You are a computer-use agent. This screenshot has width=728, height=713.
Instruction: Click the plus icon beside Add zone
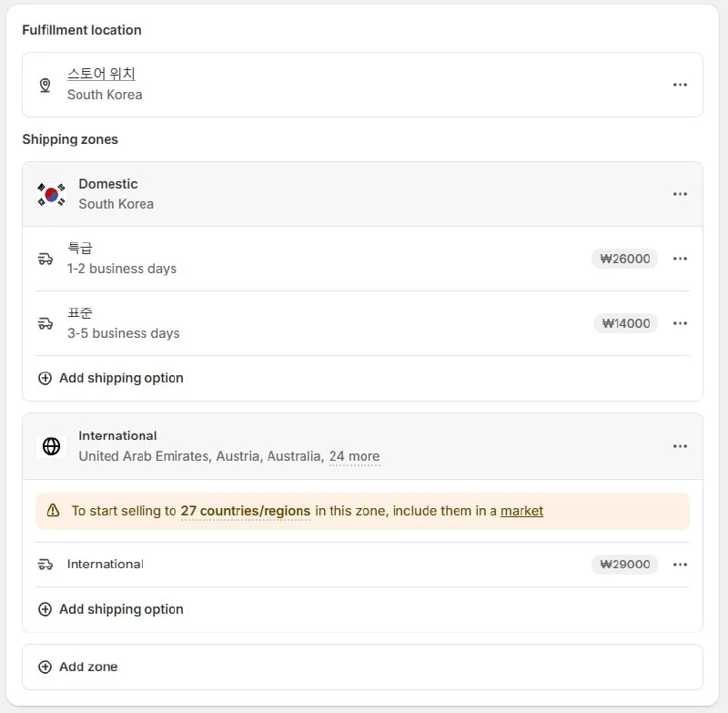click(45, 667)
